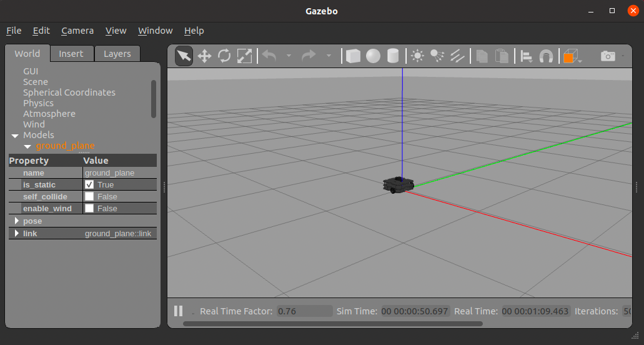Expand the link property row

pos(17,234)
